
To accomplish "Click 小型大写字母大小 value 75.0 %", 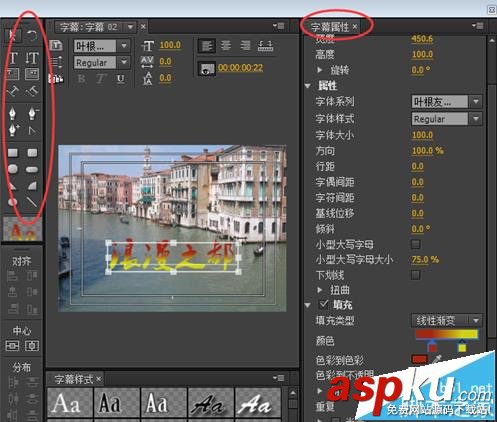I will coord(425,259).
